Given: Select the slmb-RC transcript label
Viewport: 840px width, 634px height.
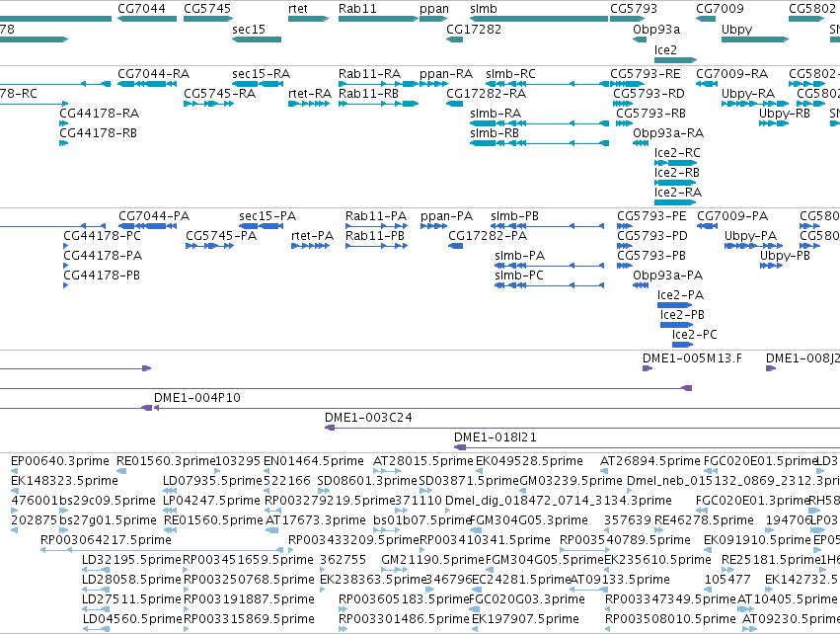Looking at the screenshot, I should [510, 73].
